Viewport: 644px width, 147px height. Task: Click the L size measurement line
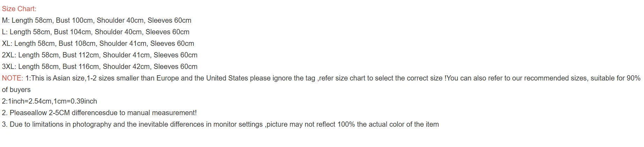(x=95, y=32)
